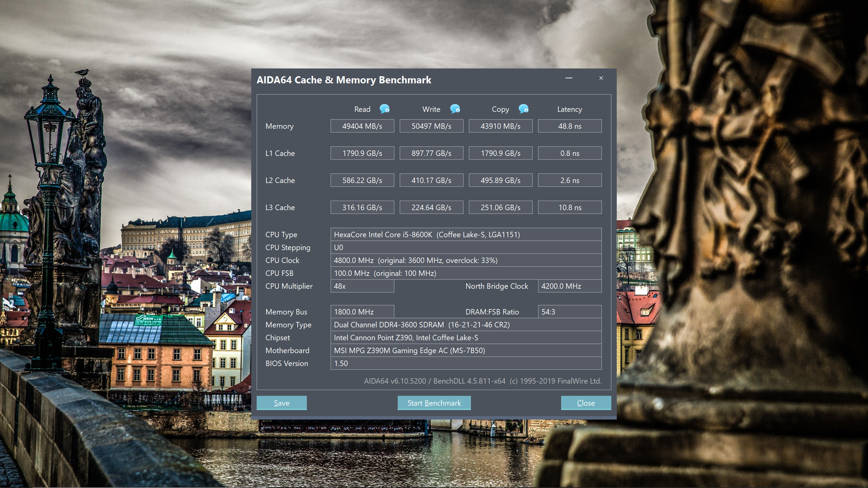Click the Motherboard MSI MPG Z390M field
The width and height of the screenshot is (868, 488).
[x=466, y=350]
